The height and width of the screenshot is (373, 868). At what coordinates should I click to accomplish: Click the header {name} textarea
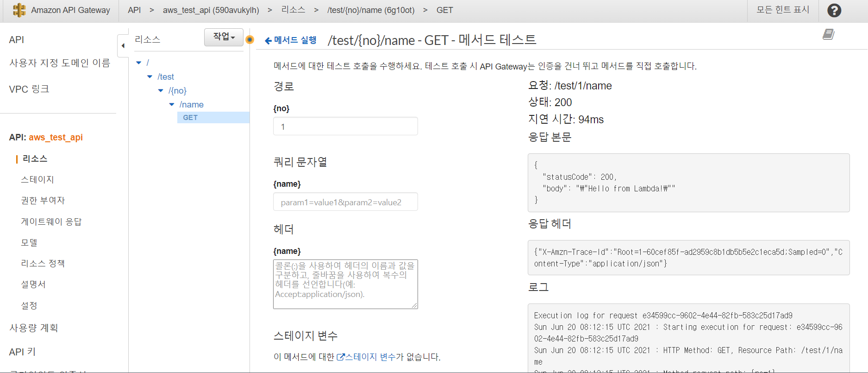[345, 284]
